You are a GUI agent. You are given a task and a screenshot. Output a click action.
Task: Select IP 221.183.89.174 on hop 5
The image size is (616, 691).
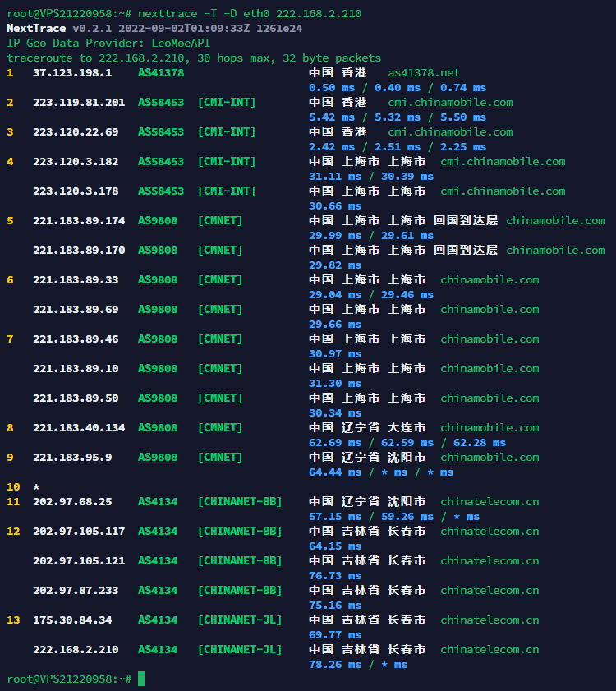pyautogui.click(x=79, y=220)
